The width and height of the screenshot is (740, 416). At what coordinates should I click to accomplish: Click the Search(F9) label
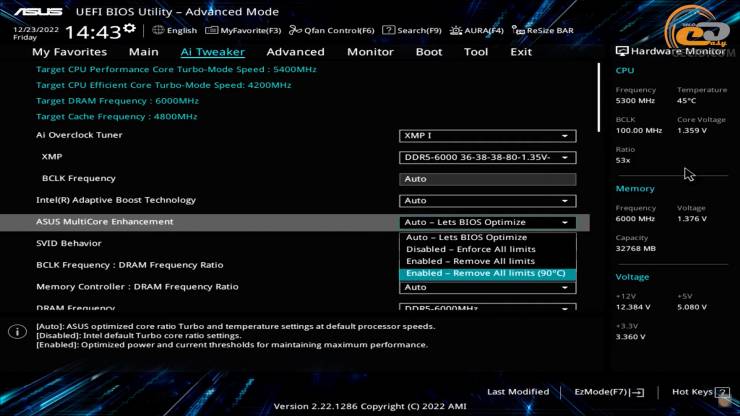[x=419, y=30]
